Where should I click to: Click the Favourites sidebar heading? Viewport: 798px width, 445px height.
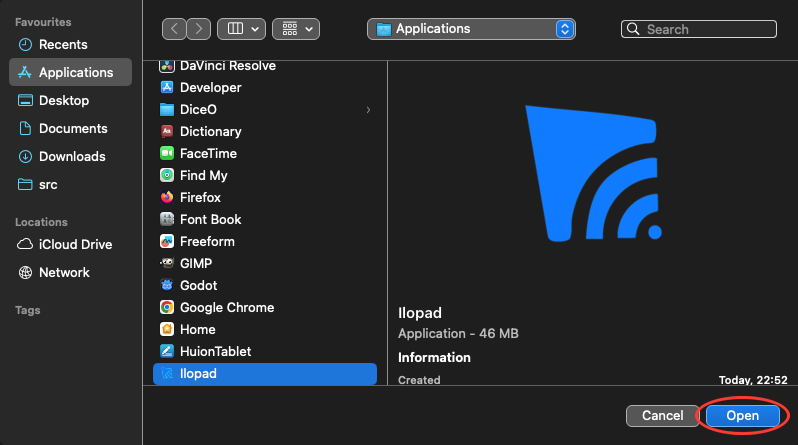coord(43,22)
